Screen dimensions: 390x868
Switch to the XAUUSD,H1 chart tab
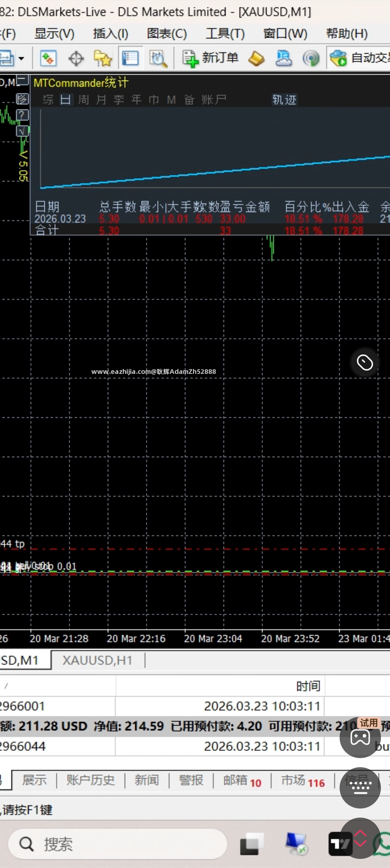pyautogui.click(x=97, y=660)
